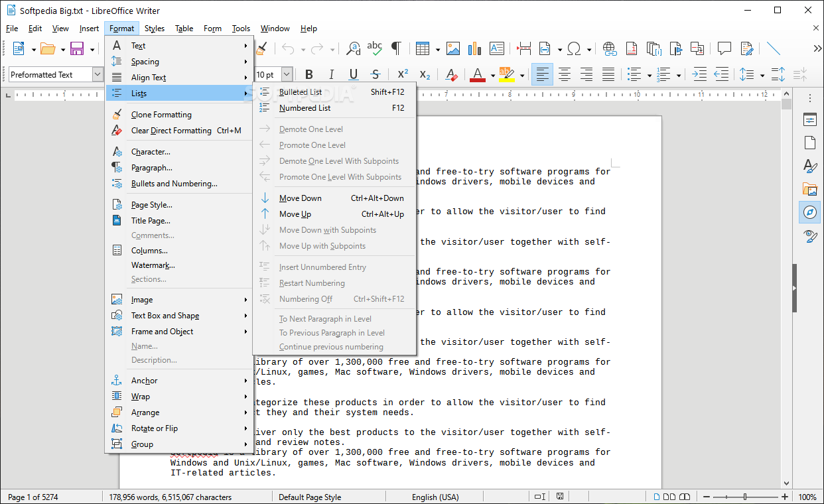Insert a page break icon
Screen dimensions: 824x504
[x=524, y=48]
